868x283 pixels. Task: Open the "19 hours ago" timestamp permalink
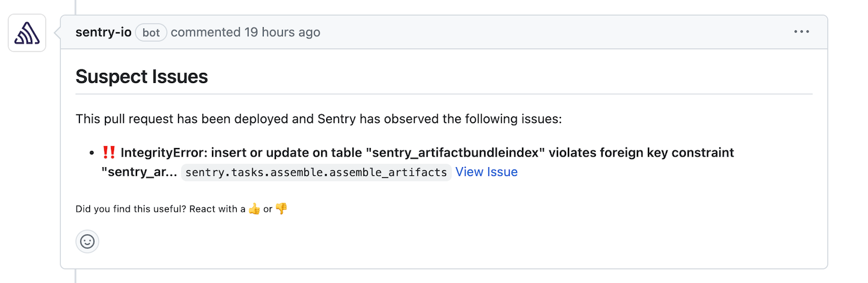point(282,32)
